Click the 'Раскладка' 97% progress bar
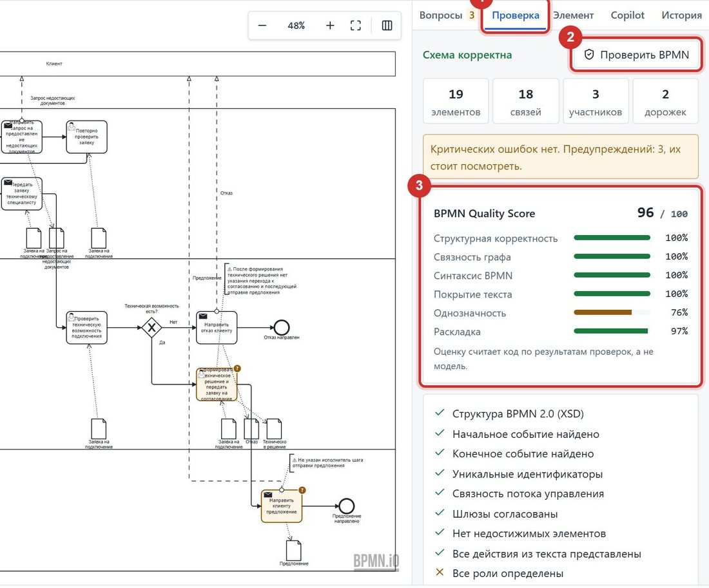 point(612,331)
